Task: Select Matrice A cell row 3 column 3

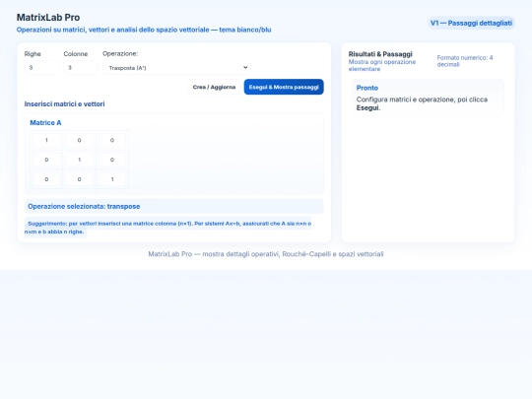Action: click(112, 179)
